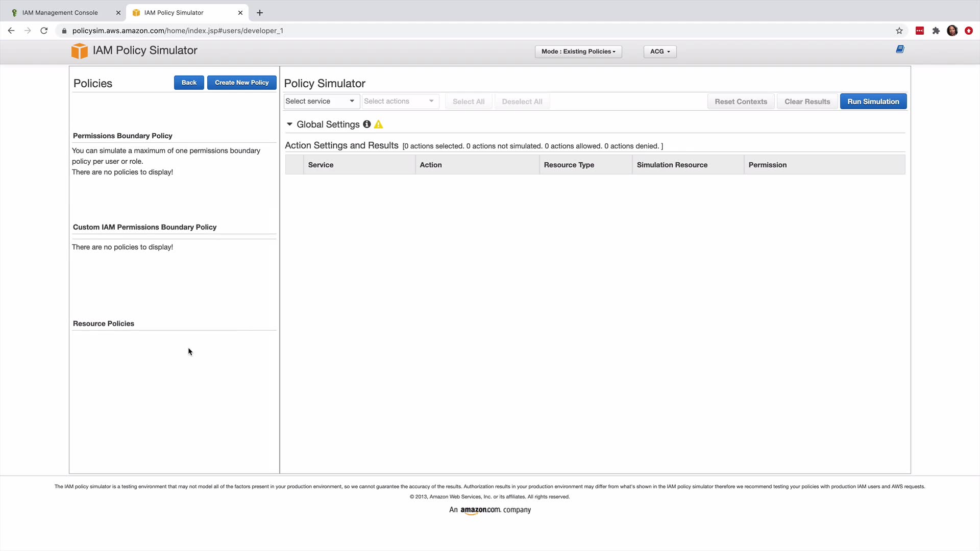Click the Global Settings info icon

(366, 124)
